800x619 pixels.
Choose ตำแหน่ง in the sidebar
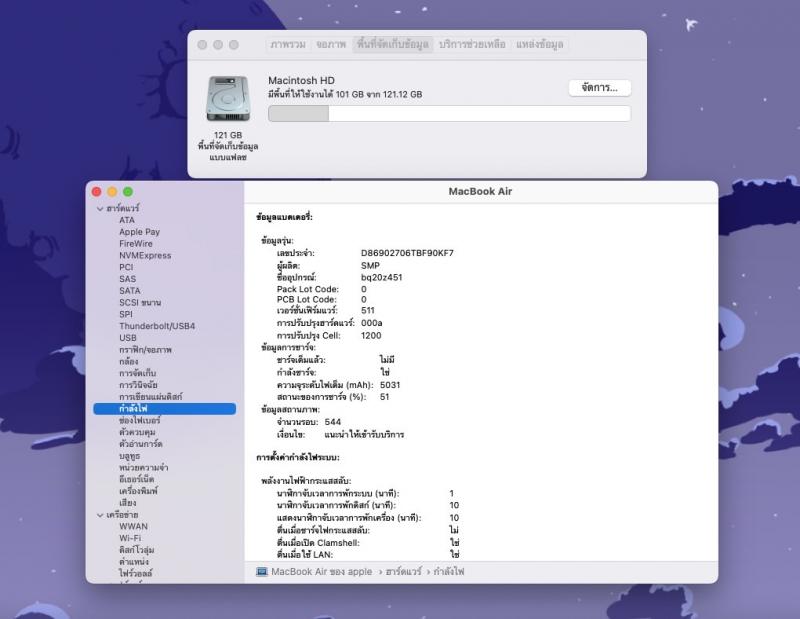[x=134, y=561]
